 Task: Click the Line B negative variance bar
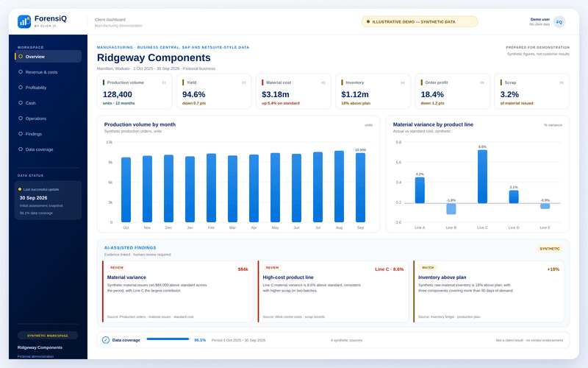[x=451, y=209]
